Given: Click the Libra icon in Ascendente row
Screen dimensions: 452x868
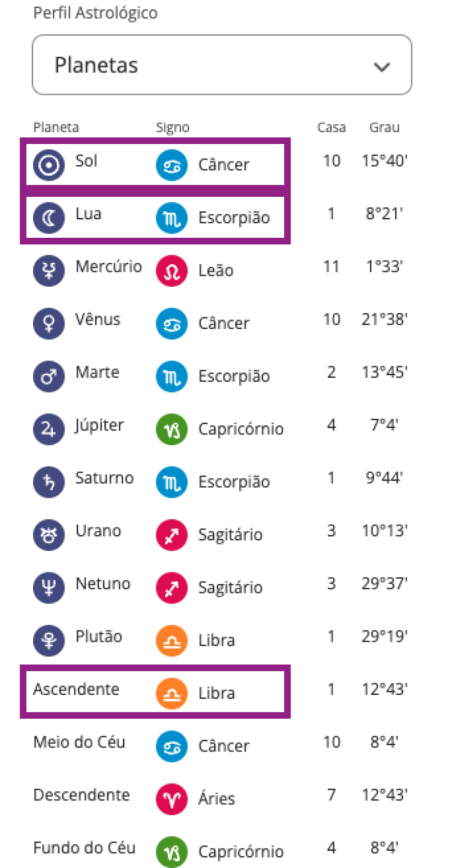Looking at the screenshot, I should click(172, 693).
